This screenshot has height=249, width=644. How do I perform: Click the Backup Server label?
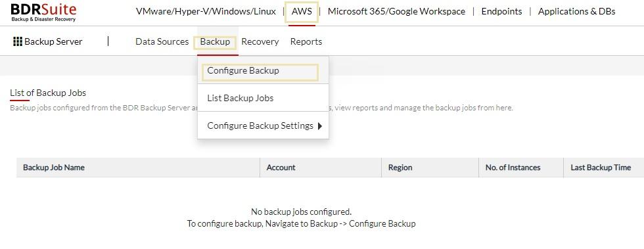click(x=53, y=41)
